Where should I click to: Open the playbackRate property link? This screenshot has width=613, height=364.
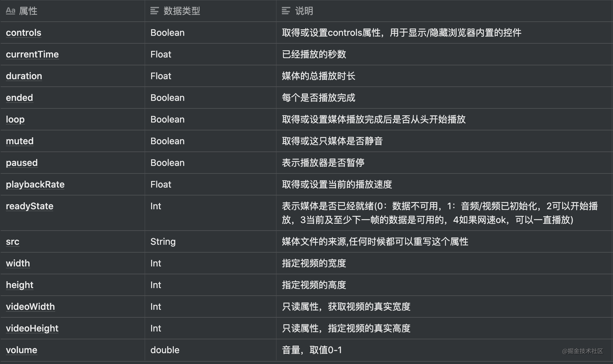pyautogui.click(x=35, y=184)
